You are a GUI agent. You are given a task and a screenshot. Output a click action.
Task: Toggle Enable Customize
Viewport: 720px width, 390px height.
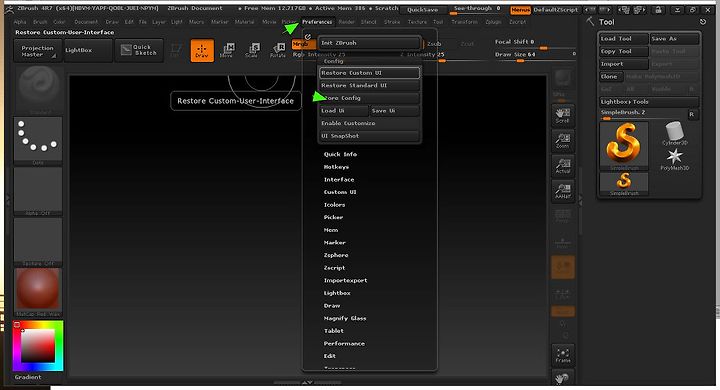369,123
